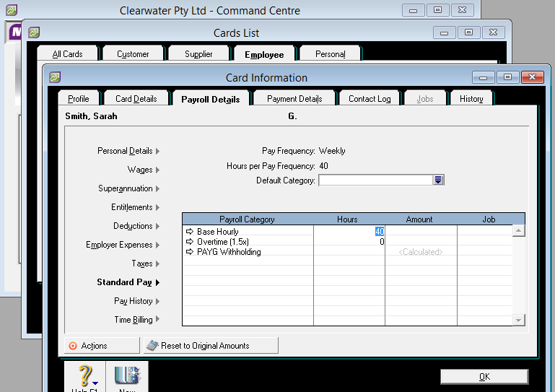This screenshot has height=392, width=555.
Task: Open the Pay History section
Action: click(136, 301)
